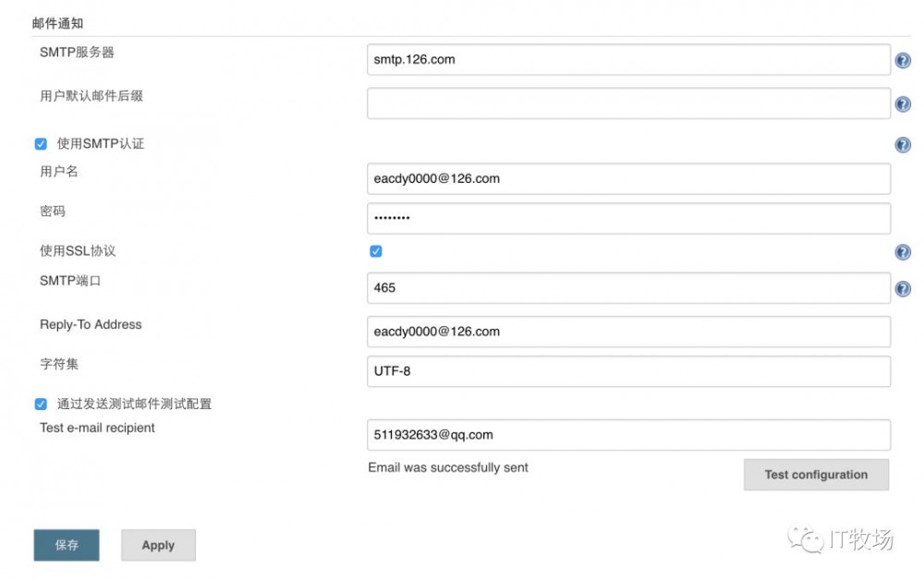Click the SMTP端口 field showing 465

(628, 287)
